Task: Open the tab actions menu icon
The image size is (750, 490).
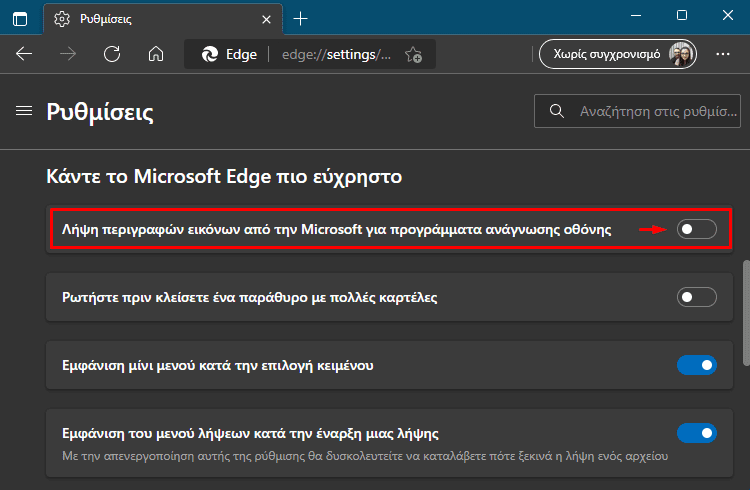Action: [20, 19]
